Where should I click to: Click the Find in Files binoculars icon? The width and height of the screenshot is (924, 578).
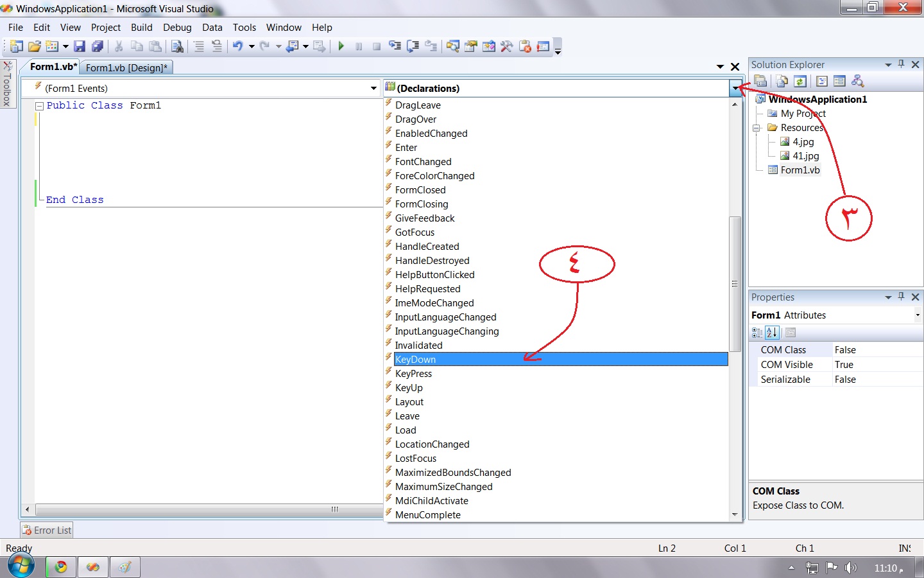pyautogui.click(x=178, y=46)
